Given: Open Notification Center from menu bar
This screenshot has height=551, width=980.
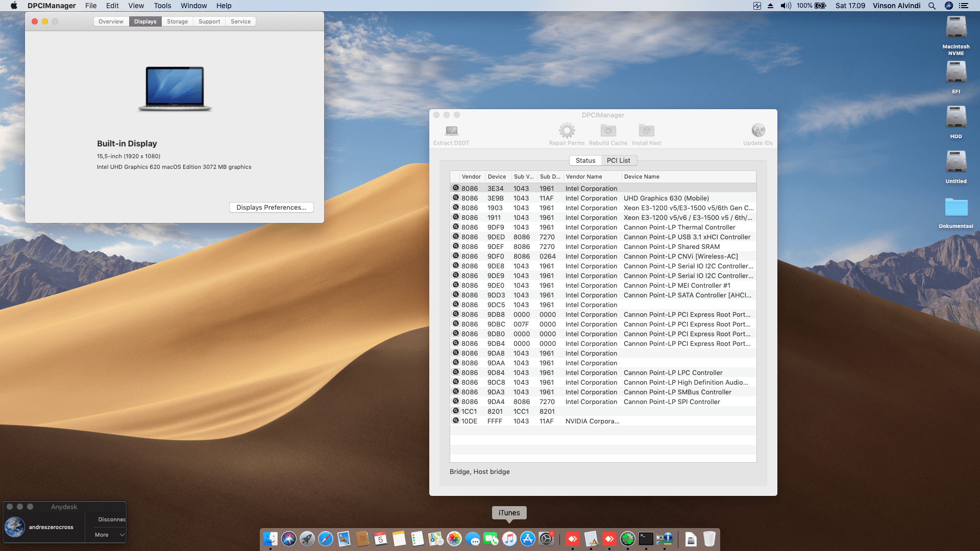Looking at the screenshot, I should [964, 6].
